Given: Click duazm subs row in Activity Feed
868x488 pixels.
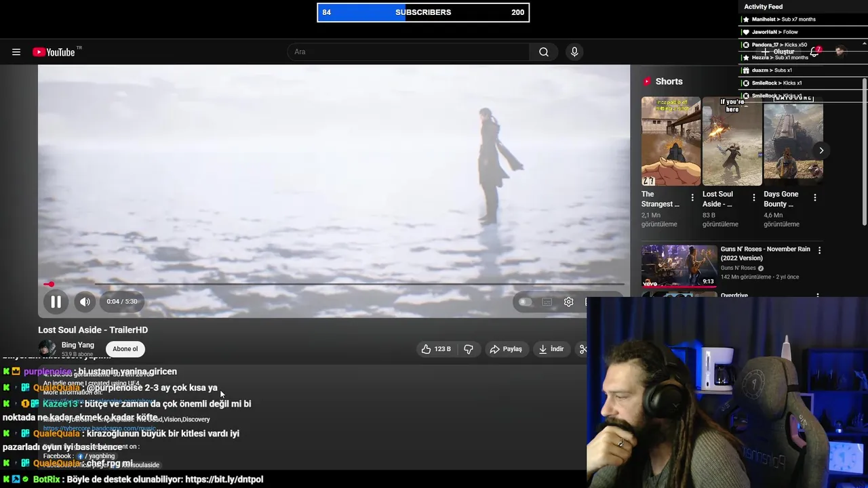Looking at the screenshot, I should tap(803, 70).
